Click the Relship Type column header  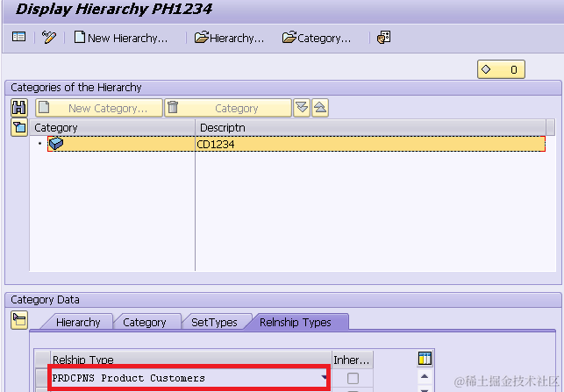[191, 360]
